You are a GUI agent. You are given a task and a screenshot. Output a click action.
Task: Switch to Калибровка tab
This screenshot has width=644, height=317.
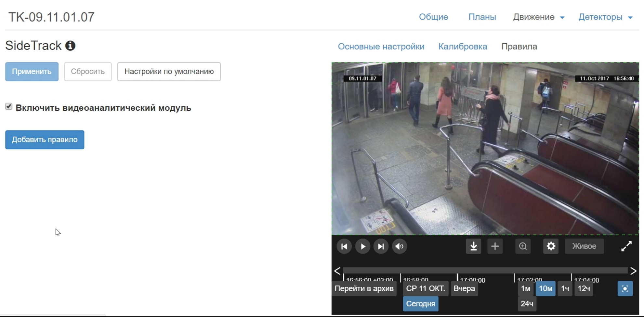tap(463, 47)
